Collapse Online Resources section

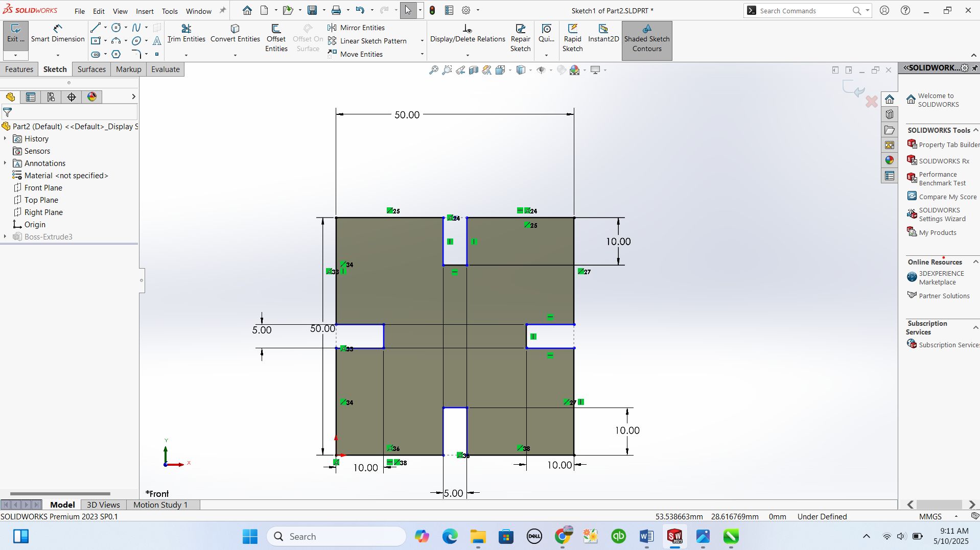[x=975, y=262]
